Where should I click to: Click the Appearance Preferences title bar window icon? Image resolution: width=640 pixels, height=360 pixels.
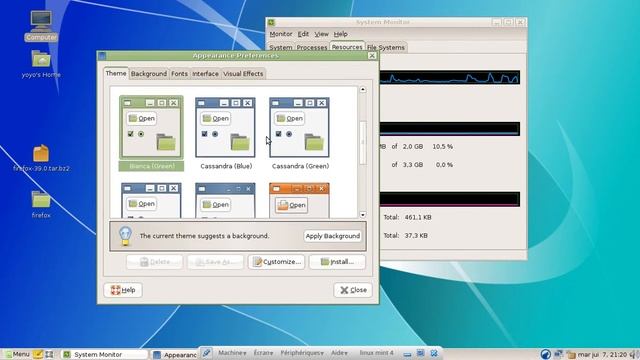coord(102,56)
